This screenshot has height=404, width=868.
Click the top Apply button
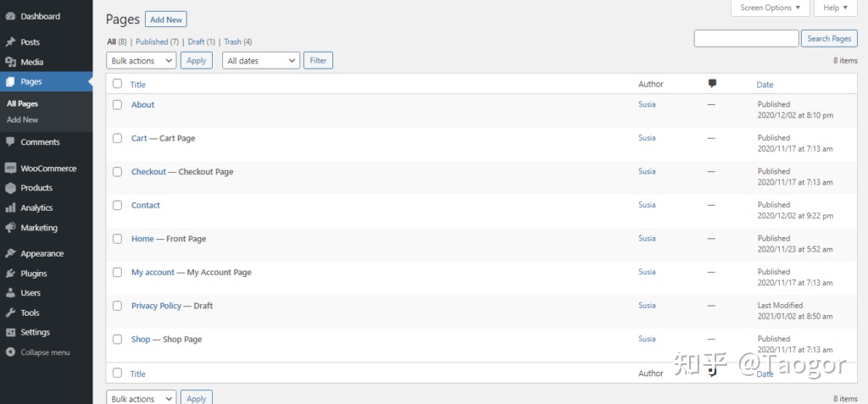coord(197,61)
